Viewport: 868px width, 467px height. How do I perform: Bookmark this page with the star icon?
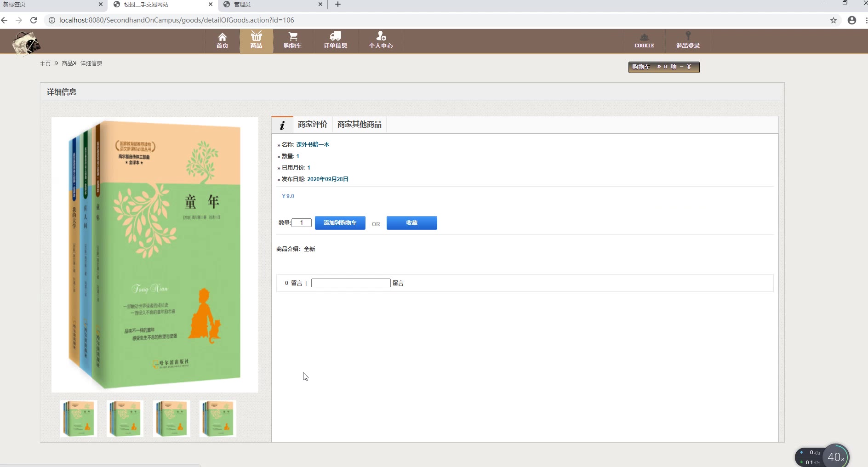point(834,20)
